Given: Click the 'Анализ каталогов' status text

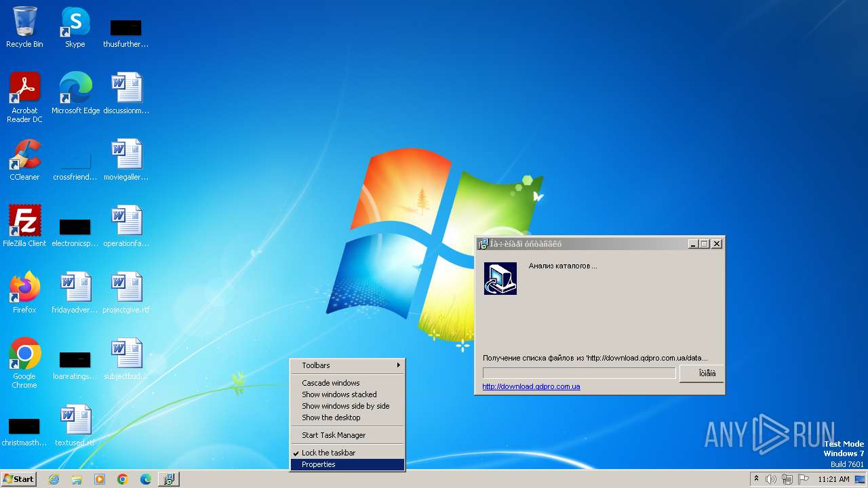Looking at the screenshot, I should [x=563, y=266].
